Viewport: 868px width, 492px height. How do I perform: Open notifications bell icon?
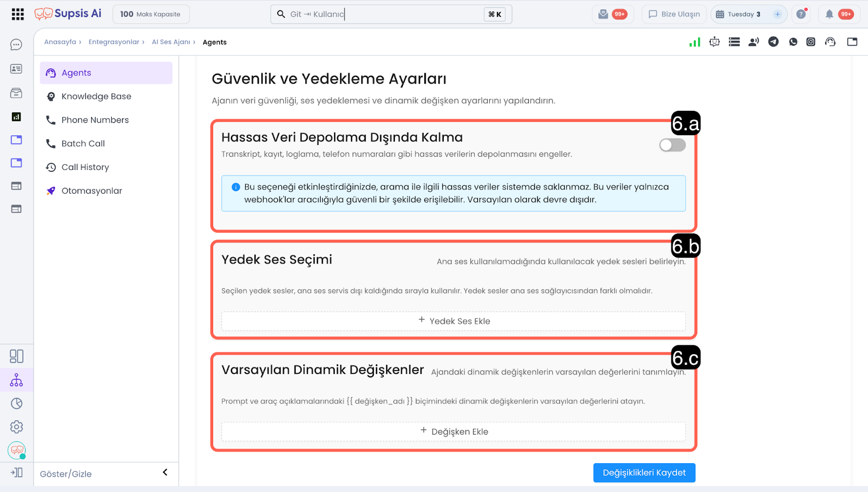829,14
